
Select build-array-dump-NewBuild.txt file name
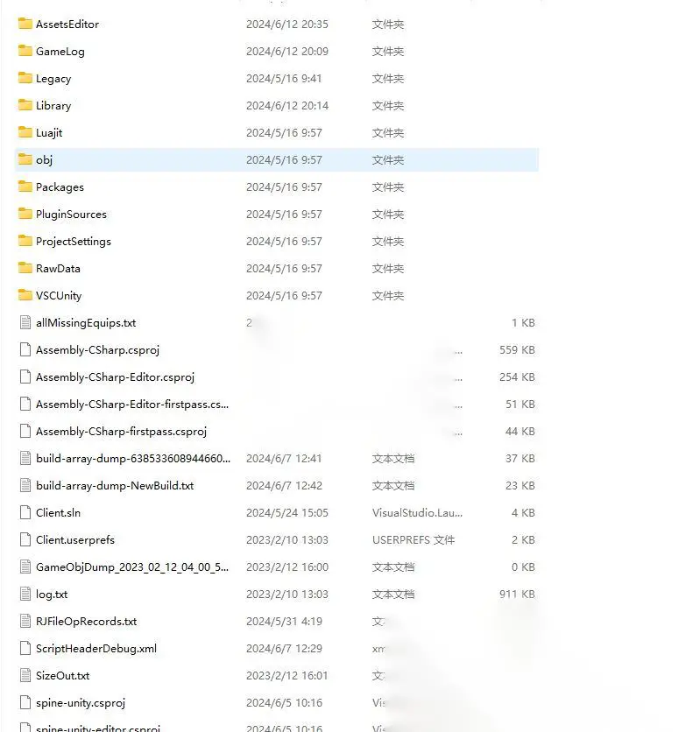115,485
